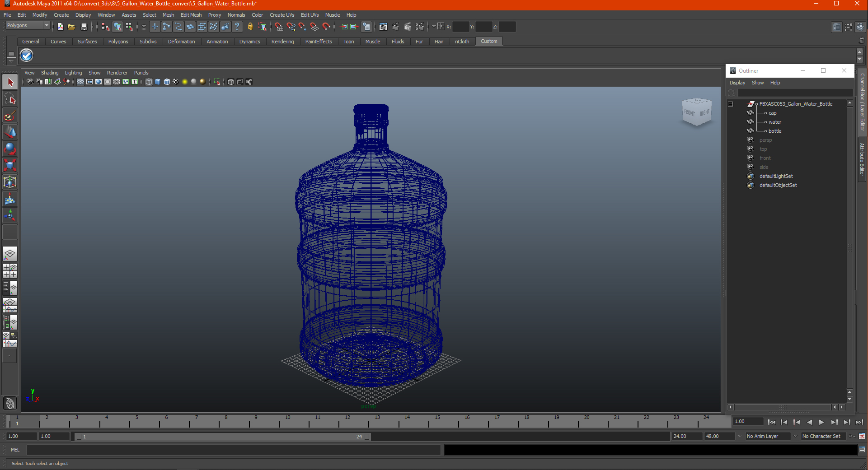Click the Lock current selection padlock

tap(250, 27)
